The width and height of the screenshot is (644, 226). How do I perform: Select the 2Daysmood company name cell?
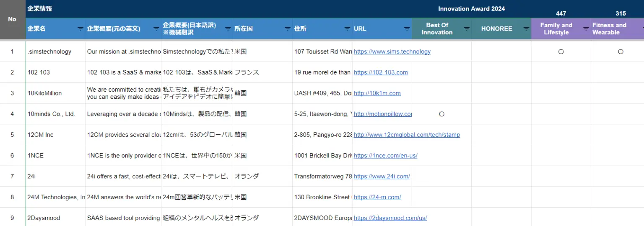56,218
